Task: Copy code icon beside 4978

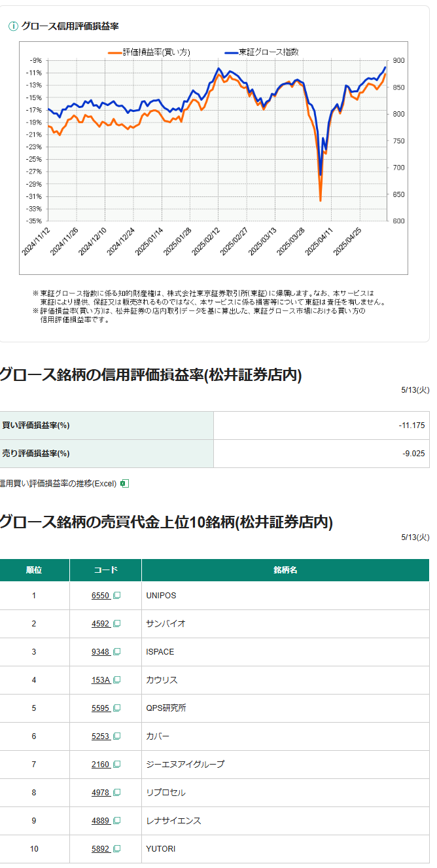Action: click(x=117, y=793)
